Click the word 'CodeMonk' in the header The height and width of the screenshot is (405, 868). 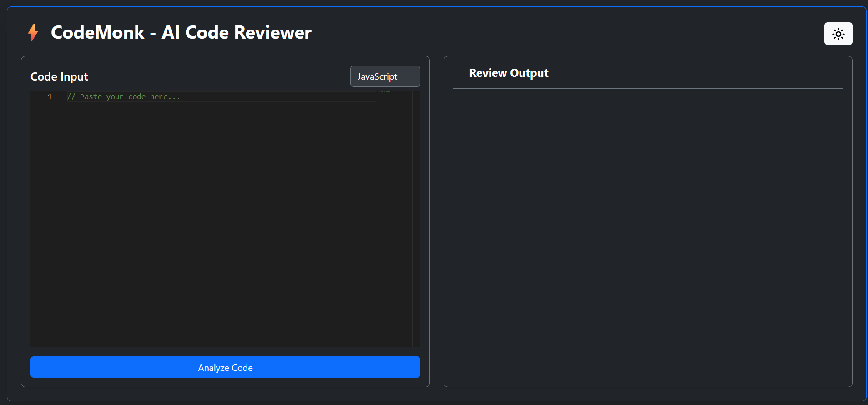pos(97,32)
